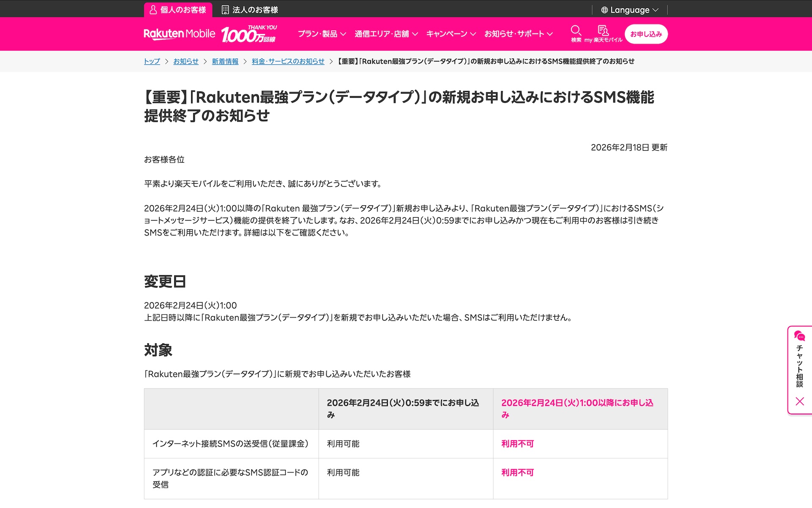
Task: Open 料金・サービスのお知らせ breadcrumb link
Action: tap(288, 61)
